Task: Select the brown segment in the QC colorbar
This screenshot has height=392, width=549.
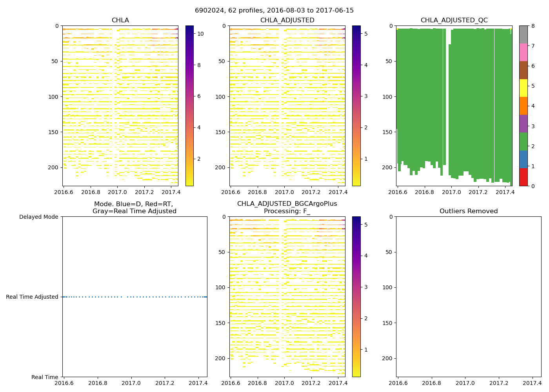Action: (523, 70)
